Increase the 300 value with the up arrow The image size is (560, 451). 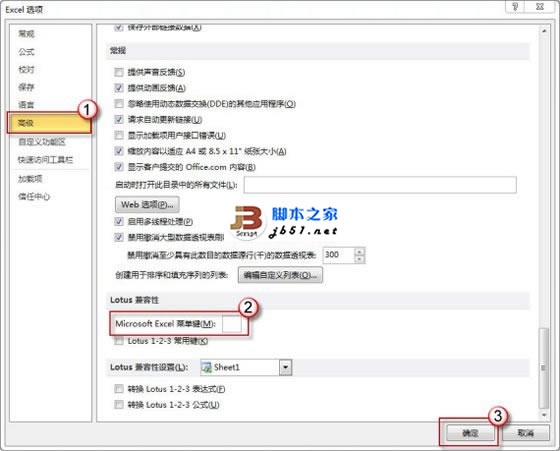tap(359, 251)
